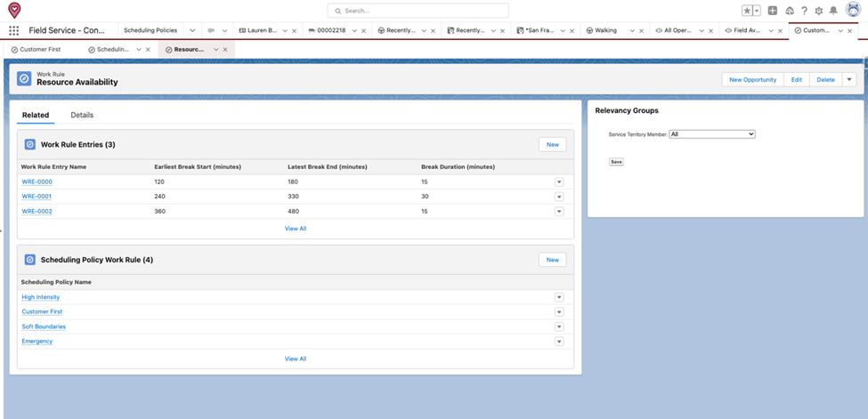Open the Scheduling Policies navigation tab

(x=150, y=30)
